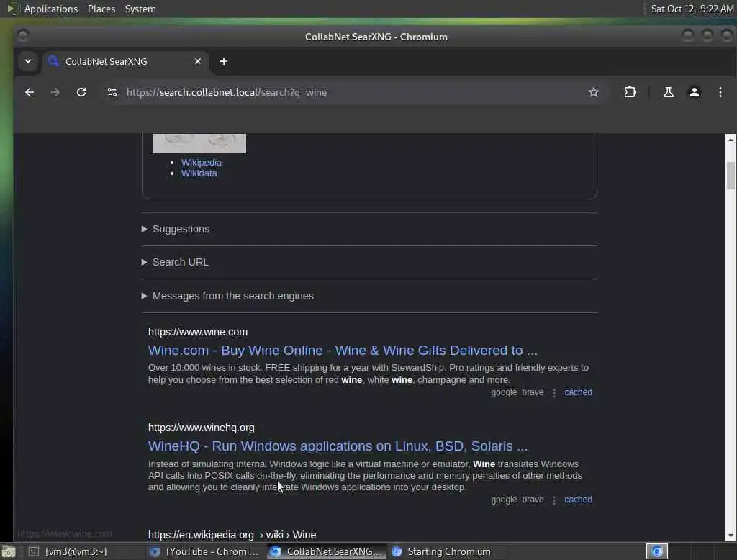
Task: Open the WineHQ result title link
Action: tap(338, 446)
